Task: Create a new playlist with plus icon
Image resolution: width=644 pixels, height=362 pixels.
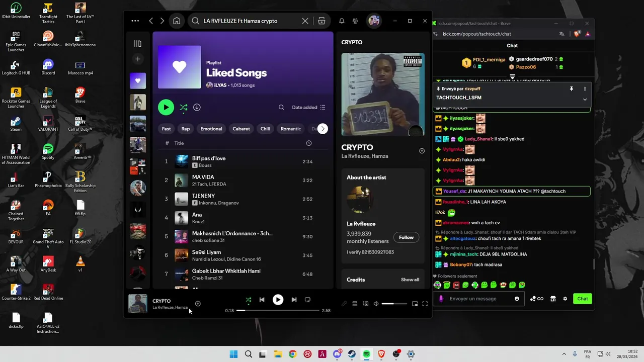Action: [138, 59]
